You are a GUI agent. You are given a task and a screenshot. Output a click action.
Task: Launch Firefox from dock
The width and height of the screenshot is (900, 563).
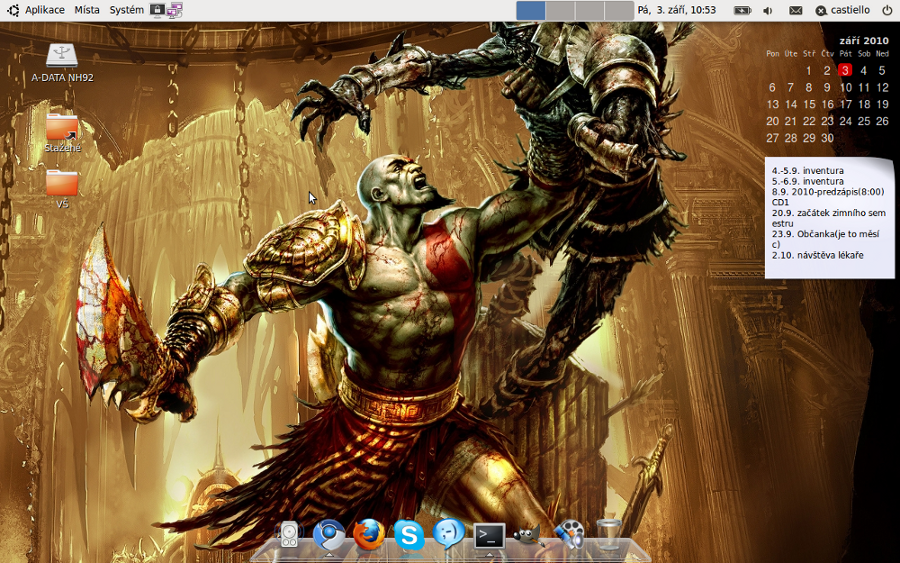click(x=368, y=535)
